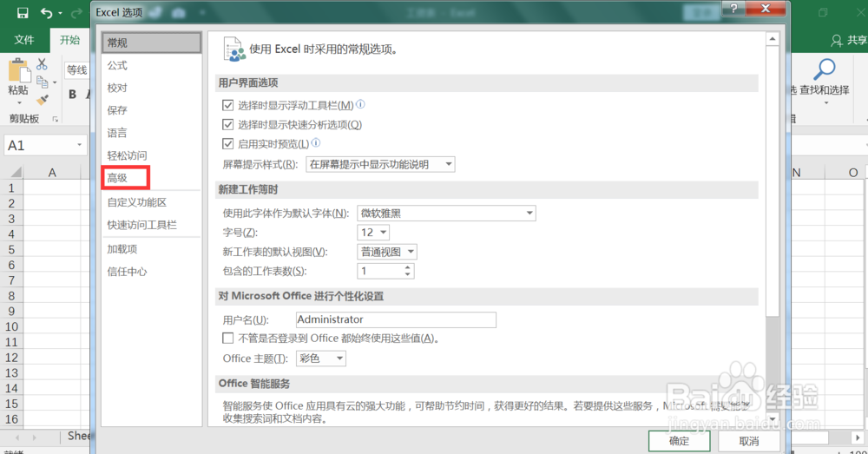Click the Save icon in Excel title bar

(23, 13)
